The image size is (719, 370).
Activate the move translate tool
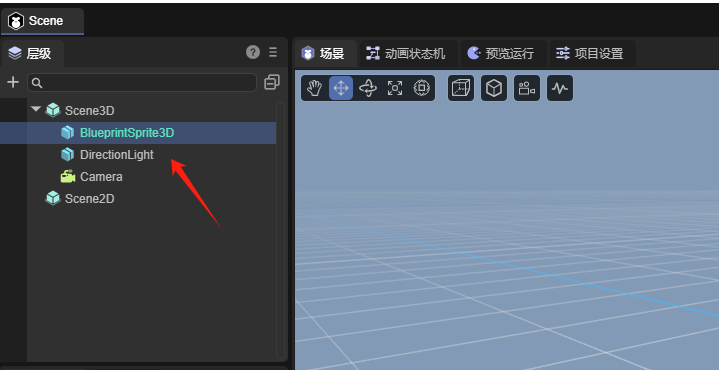click(x=341, y=88)
